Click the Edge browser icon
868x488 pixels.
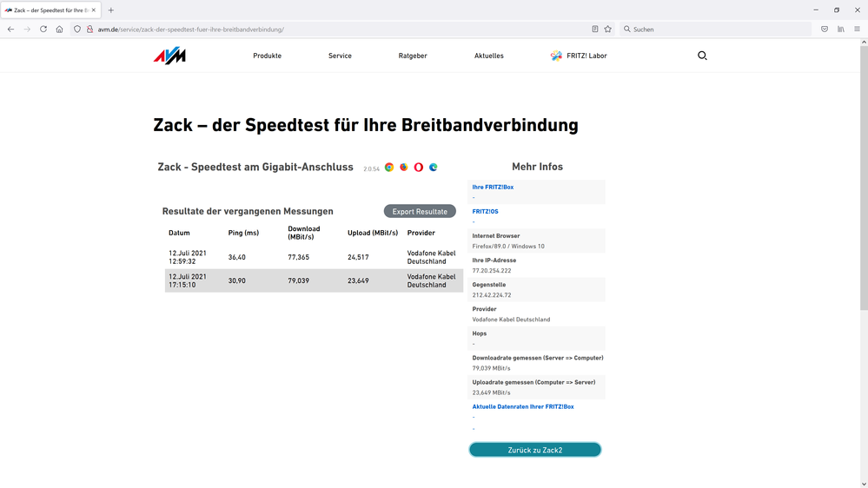coord(434,167)
